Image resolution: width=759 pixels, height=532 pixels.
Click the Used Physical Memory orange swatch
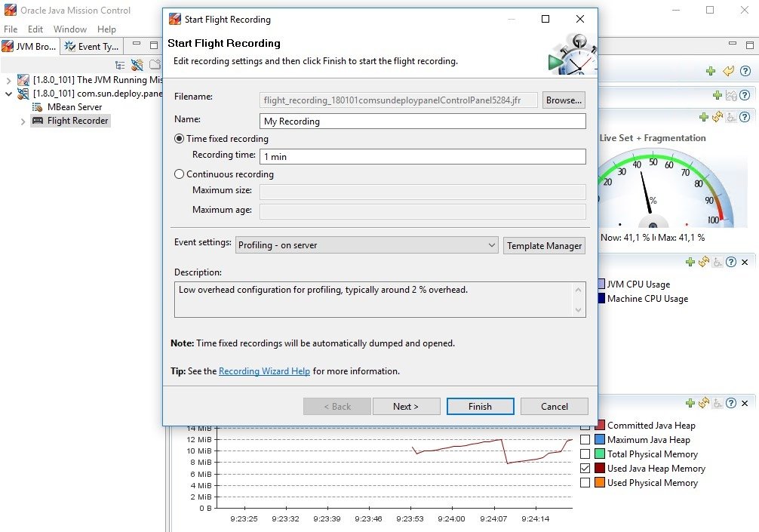click(x=600, y=483)
